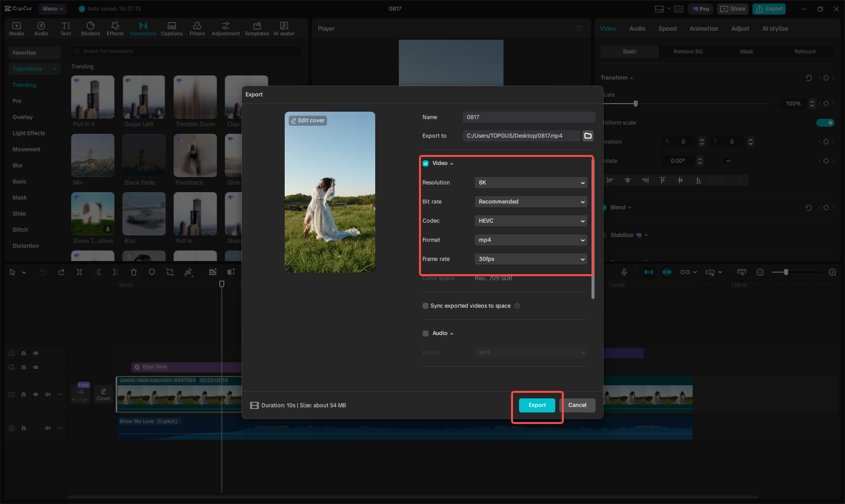Open the Speed tab in right panel
This screenshot has height=504, width=845.
point(667,29)
